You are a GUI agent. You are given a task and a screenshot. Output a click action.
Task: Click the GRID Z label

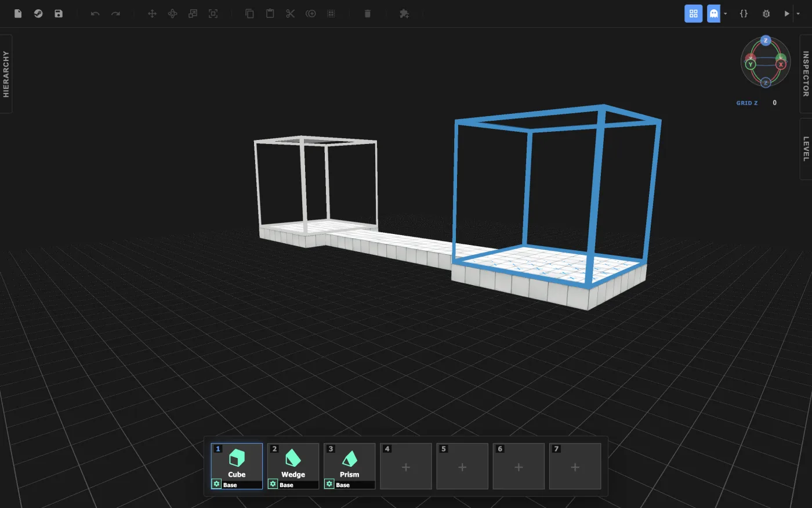point(747,103)
